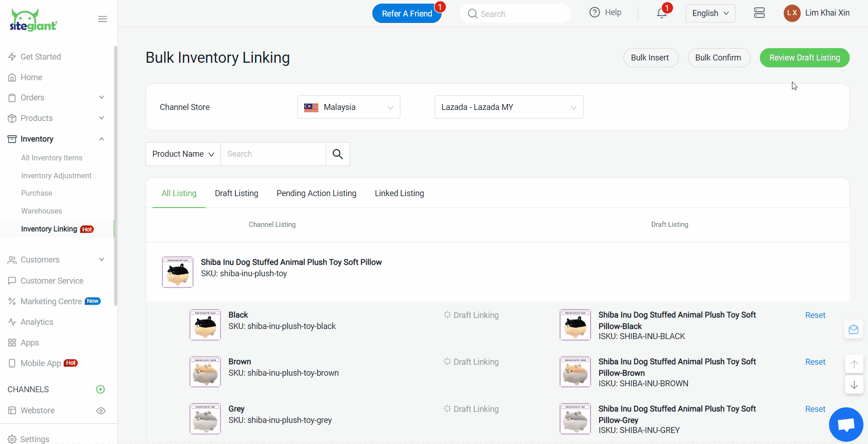868x444 pixels.
Task: Open the Lazada MY store dropdown
Action: tap(508, 107)
